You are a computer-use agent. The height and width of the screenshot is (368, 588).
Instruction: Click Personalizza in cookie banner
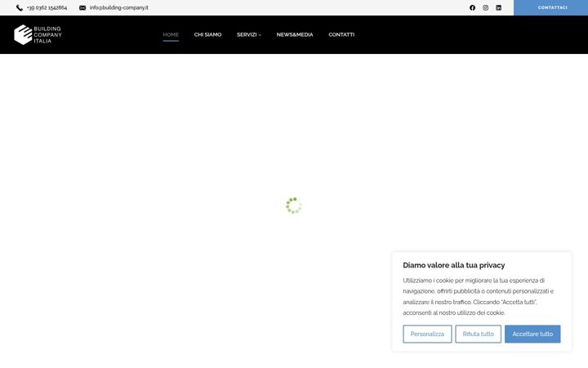coord(427,334)
